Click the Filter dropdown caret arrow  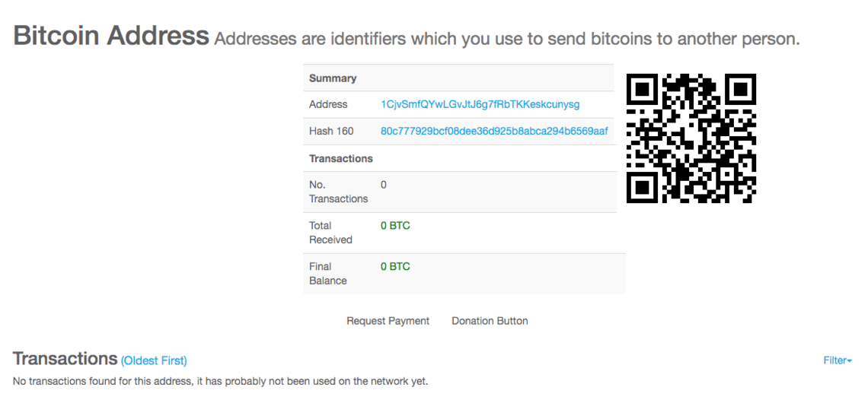click(849, 361)
